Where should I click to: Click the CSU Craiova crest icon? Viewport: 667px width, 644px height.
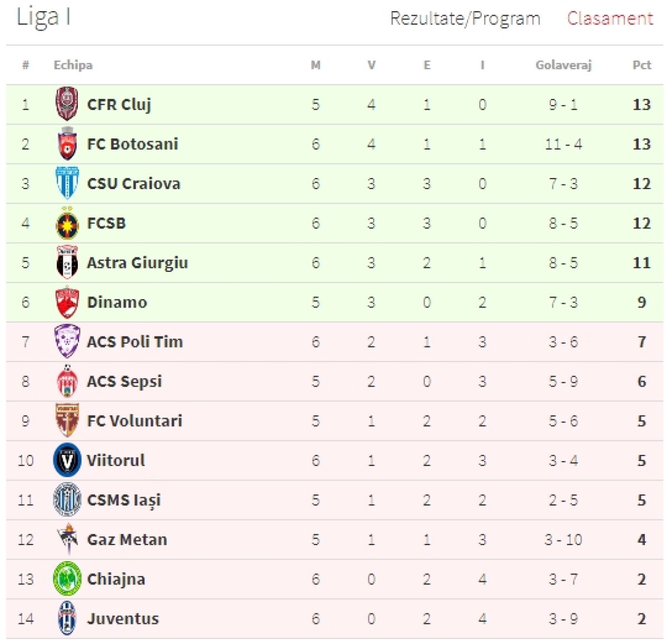[x=67, y=184]
